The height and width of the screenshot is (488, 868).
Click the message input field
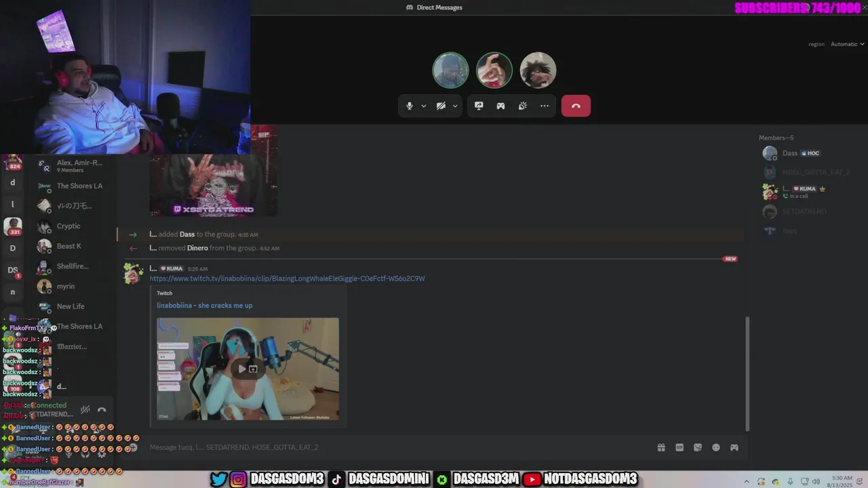coord(393,447)
